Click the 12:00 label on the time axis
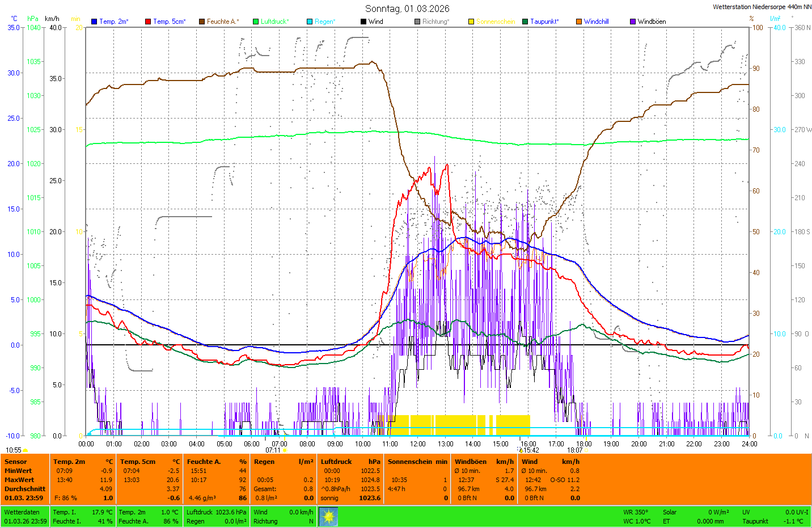Viewport: 812px width, 528px height. point(418,444)
